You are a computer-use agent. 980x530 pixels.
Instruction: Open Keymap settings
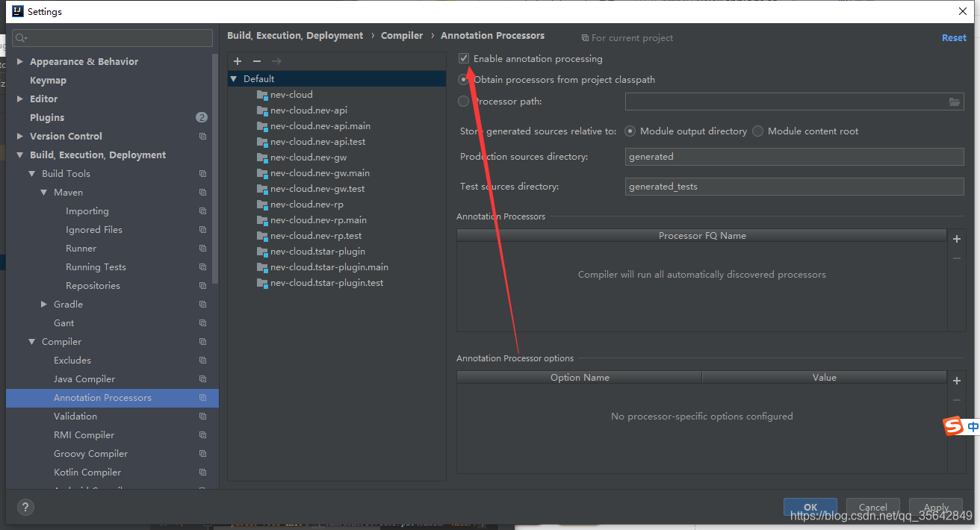(x=48, y=81)
